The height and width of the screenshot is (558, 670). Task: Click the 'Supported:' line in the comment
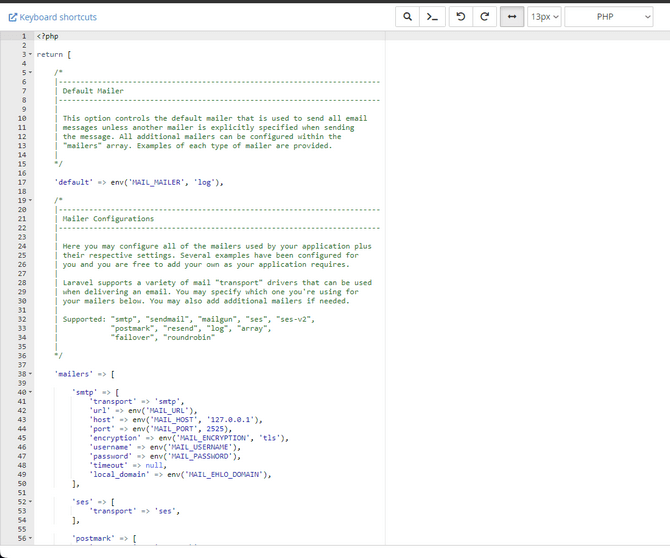[x=188, y=319]
